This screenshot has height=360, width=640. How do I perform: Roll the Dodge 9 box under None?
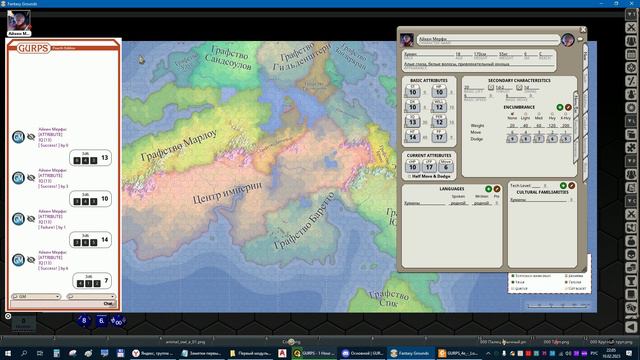[512, 139]
